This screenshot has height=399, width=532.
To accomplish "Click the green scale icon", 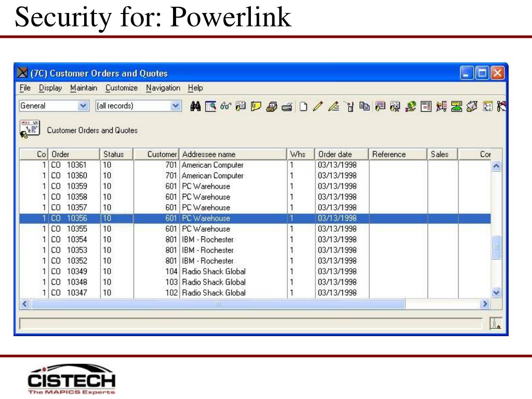I will pyautogui.click(x=457, y=107).
